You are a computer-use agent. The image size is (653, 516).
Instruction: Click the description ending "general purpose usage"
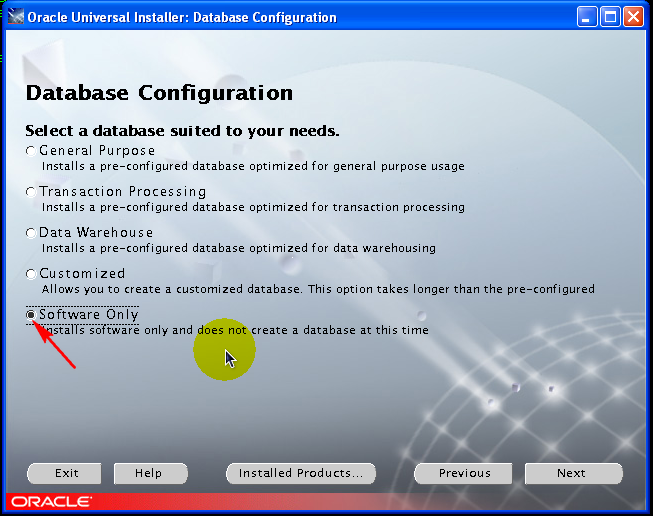coord(253,167)
